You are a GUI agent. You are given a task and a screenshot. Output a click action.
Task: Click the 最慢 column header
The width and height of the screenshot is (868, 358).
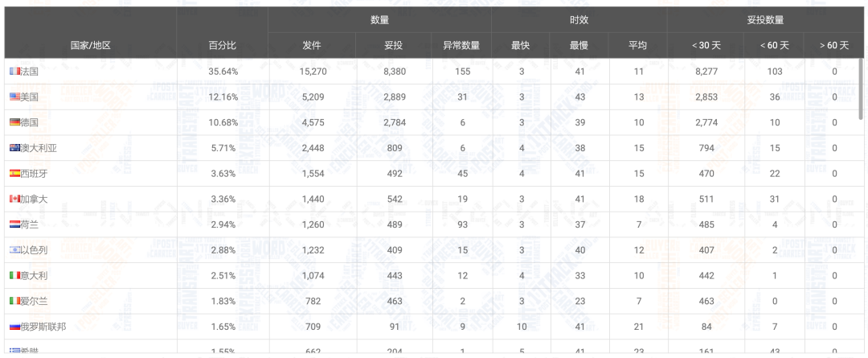pos(579,45)
